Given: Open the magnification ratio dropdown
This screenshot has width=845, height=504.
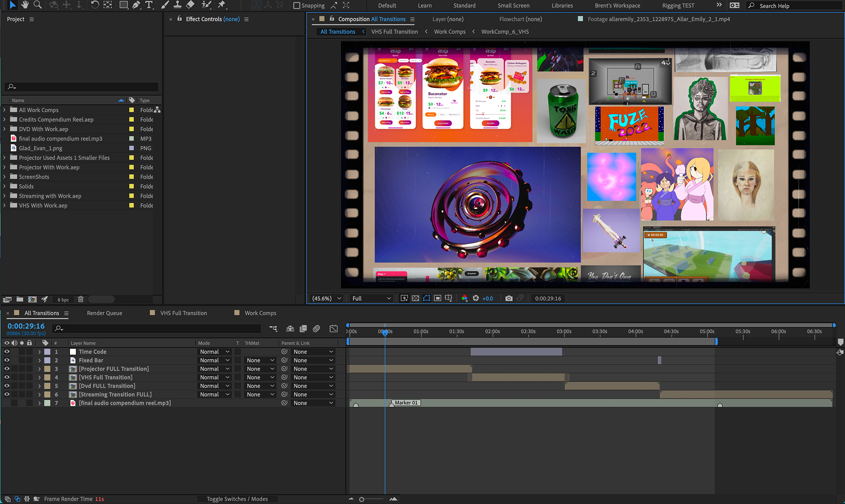Looking at the screenshot, I should point(327,298).
